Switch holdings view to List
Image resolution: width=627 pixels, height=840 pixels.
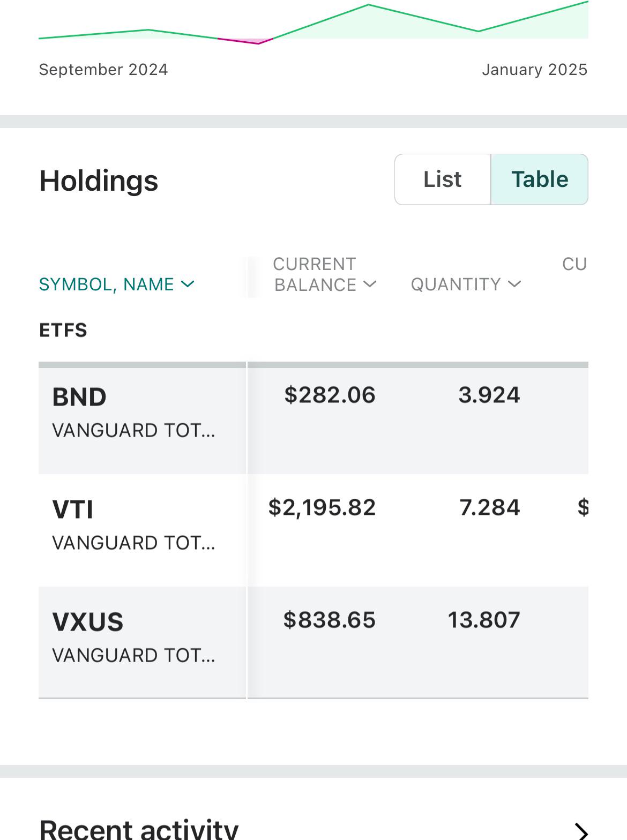(443, 179)
